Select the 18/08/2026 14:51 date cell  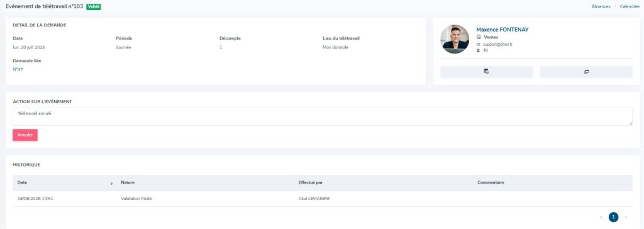point(35,199)
